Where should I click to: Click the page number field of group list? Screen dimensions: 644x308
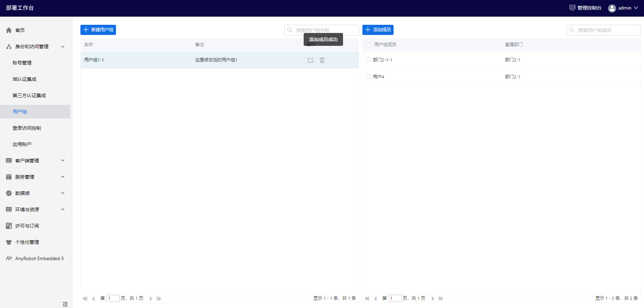pyautogui.click(x=113, y=298)
